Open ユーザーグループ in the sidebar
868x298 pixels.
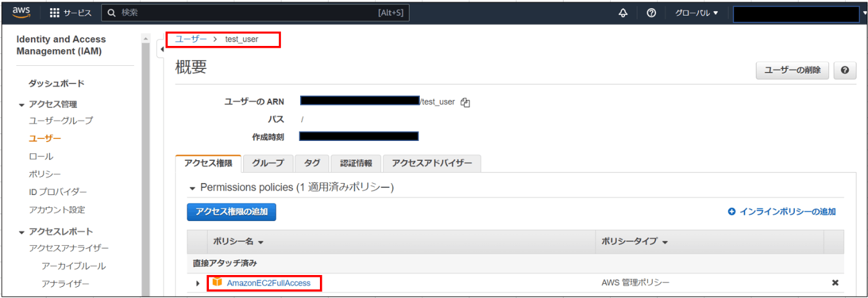pyautogui.click(x=61, y=120)
